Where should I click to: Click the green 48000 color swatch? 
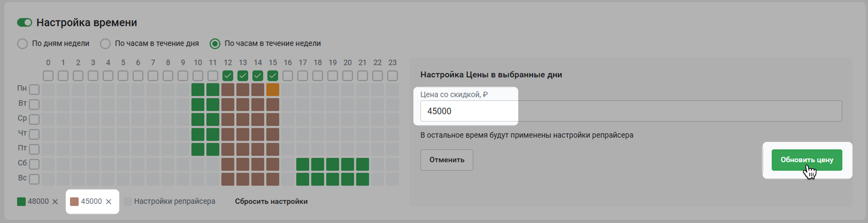tap(21, 201)
